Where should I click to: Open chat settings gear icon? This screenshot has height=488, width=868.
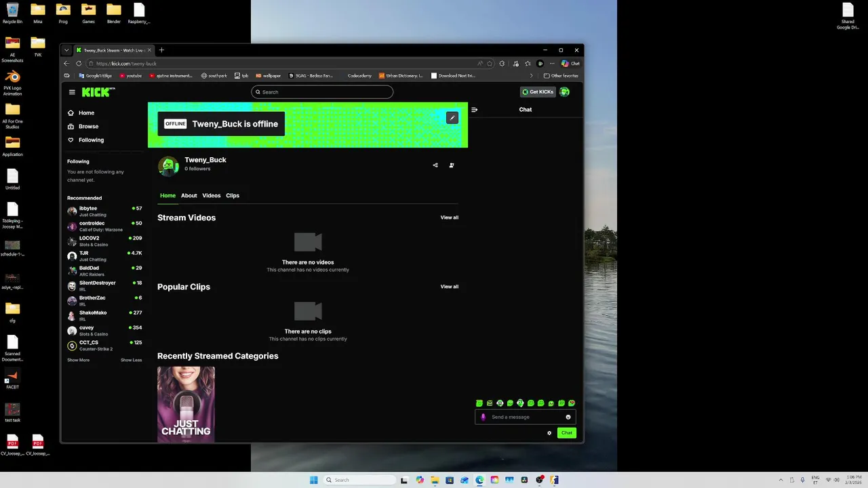coord(549,433)
